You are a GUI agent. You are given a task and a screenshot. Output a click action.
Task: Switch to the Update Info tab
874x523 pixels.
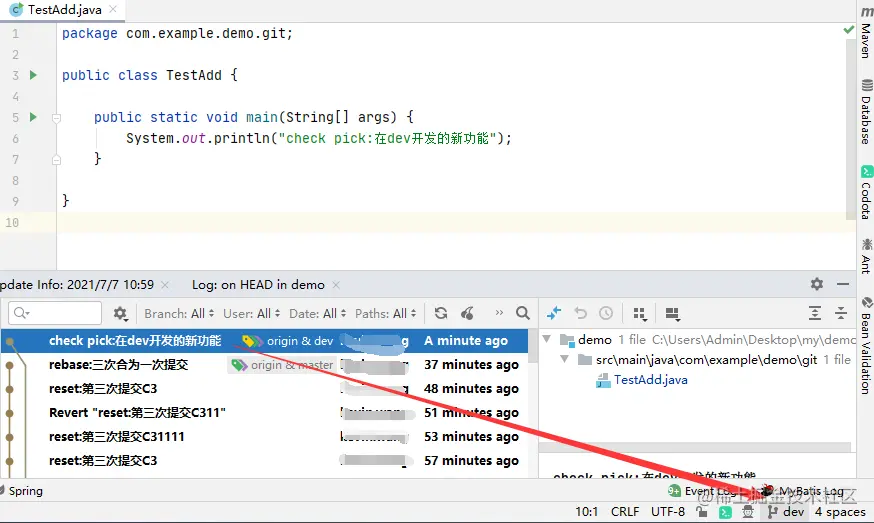pos(77,284)
